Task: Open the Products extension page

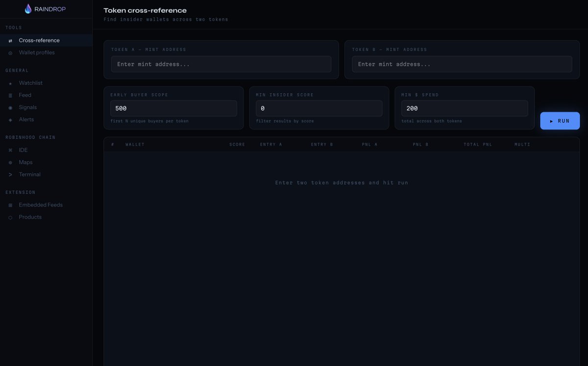Action: coord(46,217)
